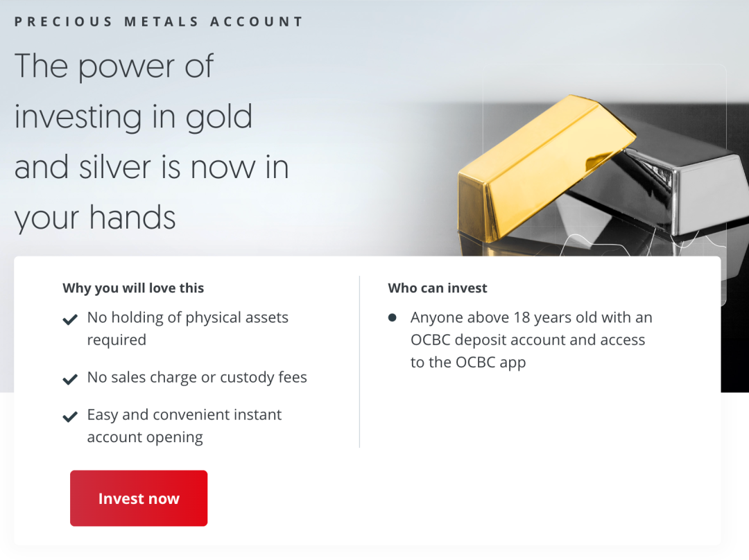Click the "Why you will love this" heading

[x=133, y=288]
